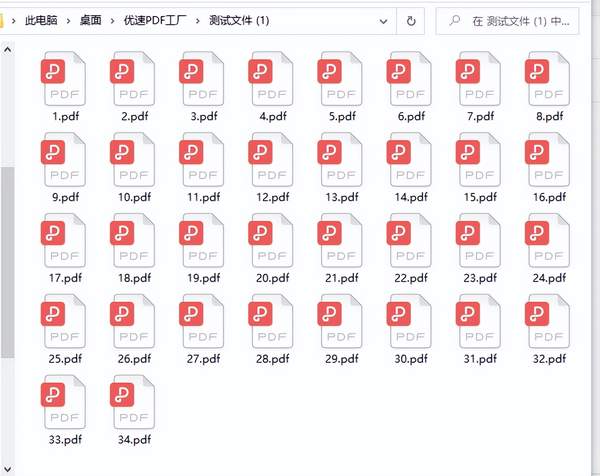
Task: Select the 27.pdf file icon
Action: (x=201, y=321)
